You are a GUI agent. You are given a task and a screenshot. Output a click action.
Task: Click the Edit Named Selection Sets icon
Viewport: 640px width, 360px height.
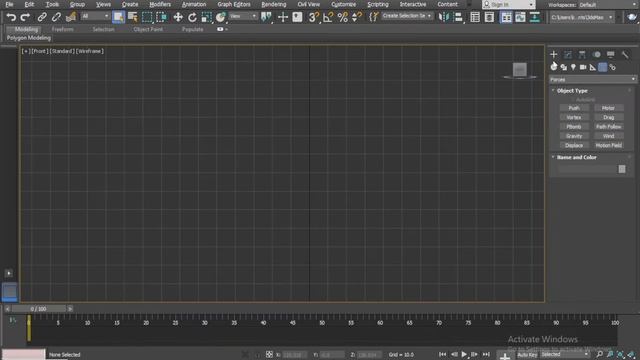pyautogui.click(x=374, y=17)
